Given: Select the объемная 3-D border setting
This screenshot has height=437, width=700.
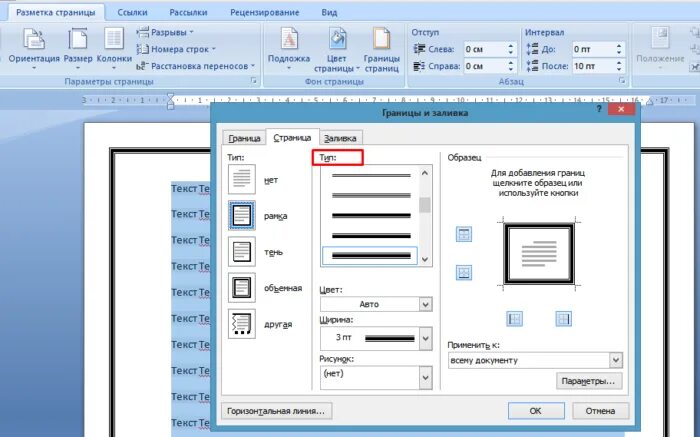Looking at the screenshot, I should pos(242,287).
